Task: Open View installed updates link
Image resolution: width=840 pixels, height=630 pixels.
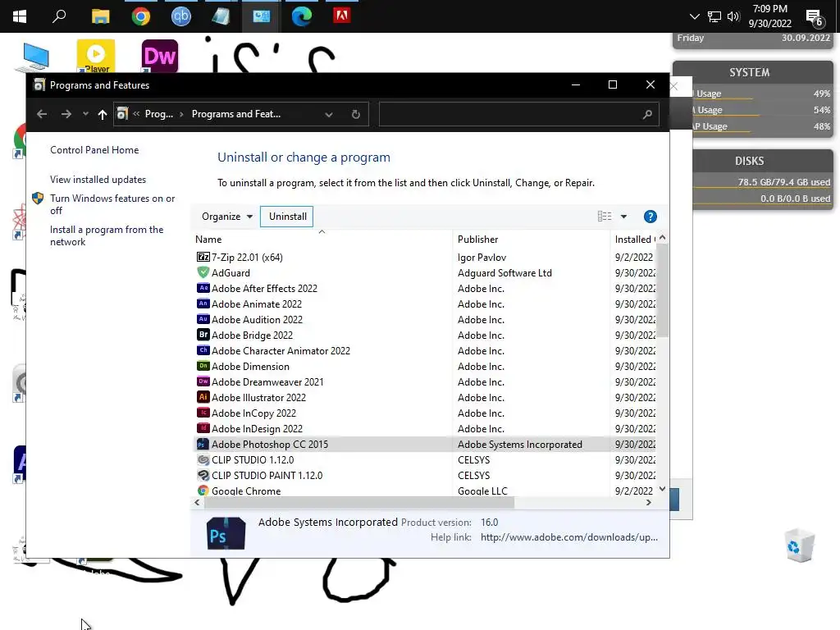Action: click(x=98, y=180)
